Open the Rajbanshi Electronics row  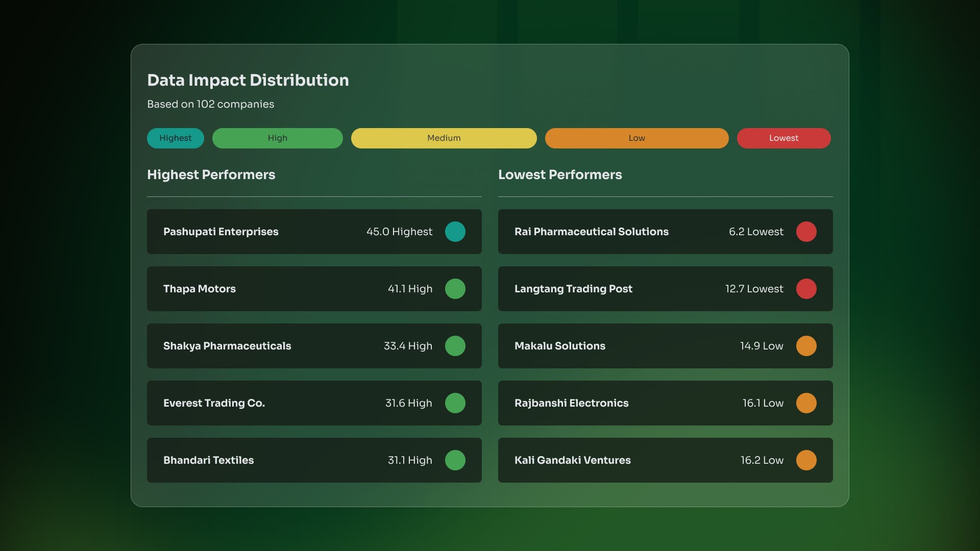point(666,403)
